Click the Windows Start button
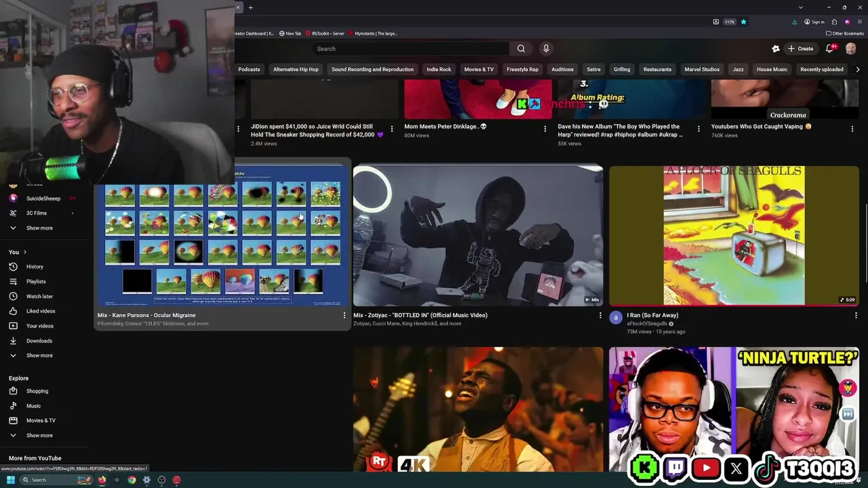Viewport: 868px width, 488px height. (x=10, y=480)
